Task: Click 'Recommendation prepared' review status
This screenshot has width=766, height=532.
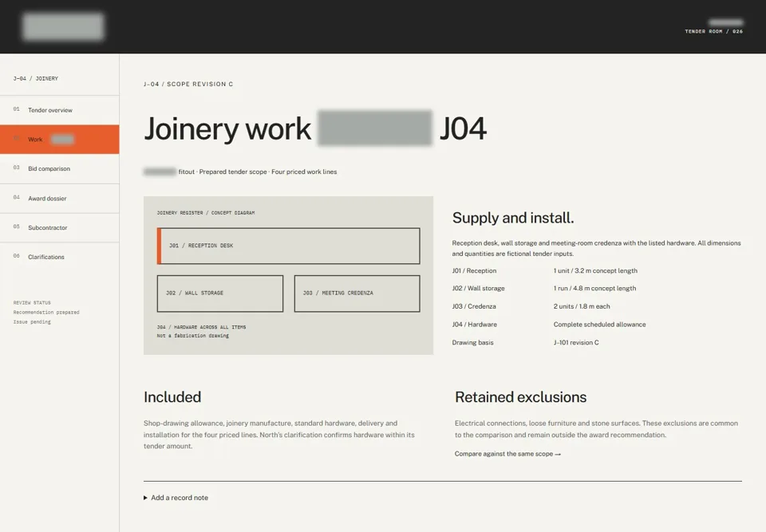Action: coord(46,312)
